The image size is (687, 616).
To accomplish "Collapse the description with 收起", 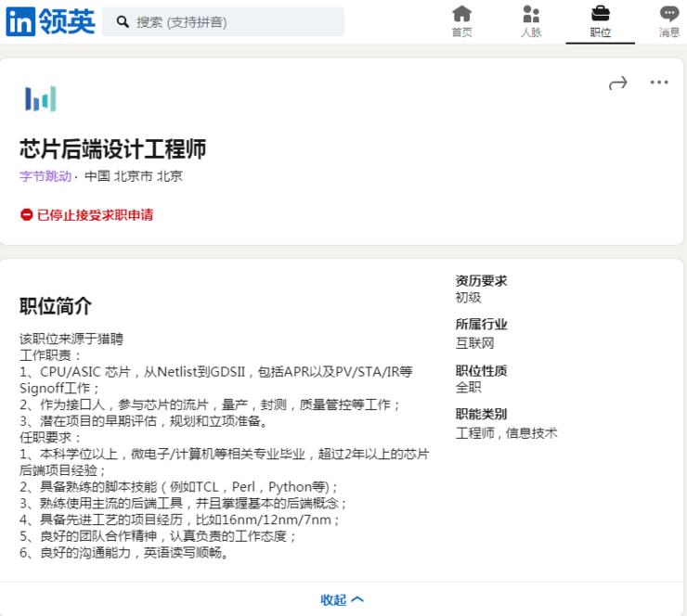I will (342, 599).
